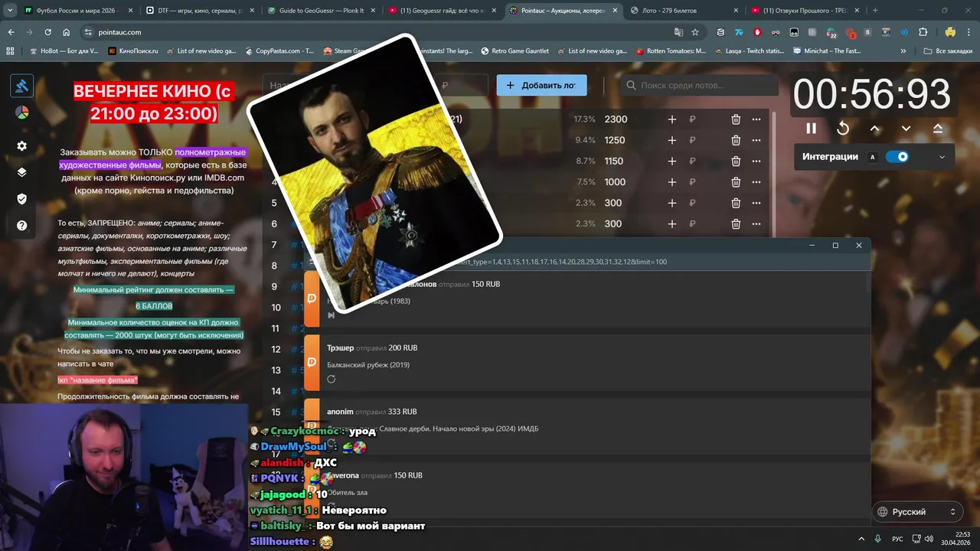
Task: Open more options for 1150 lot
Action: point(756,161)
